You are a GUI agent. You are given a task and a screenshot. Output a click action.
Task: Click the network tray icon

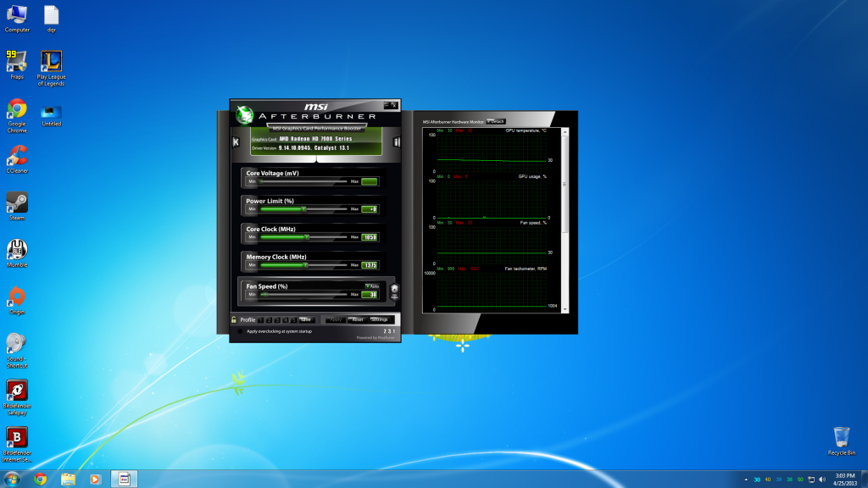(811, 480)
